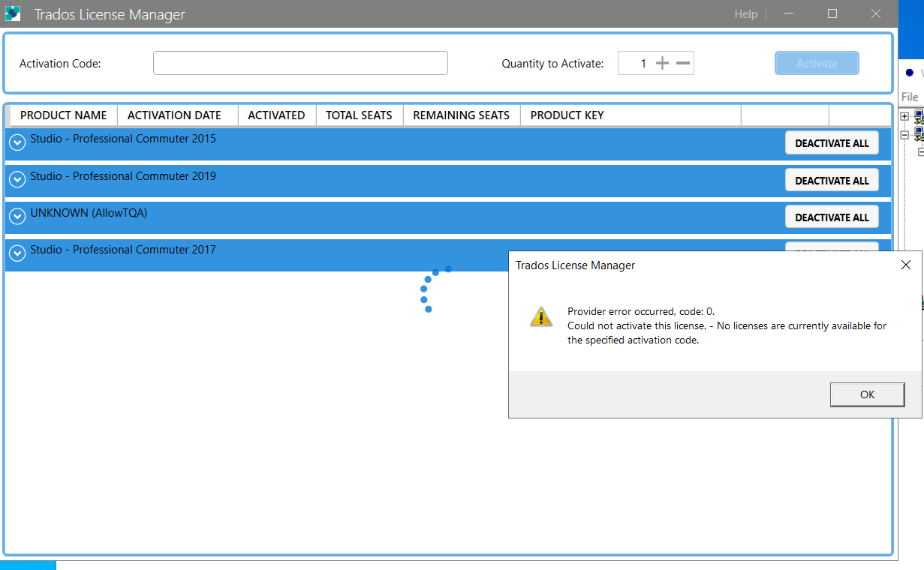The image size is (924, 570).
Task: Click the minus icon to decrease activation quantity
Action: pos(684,63)
